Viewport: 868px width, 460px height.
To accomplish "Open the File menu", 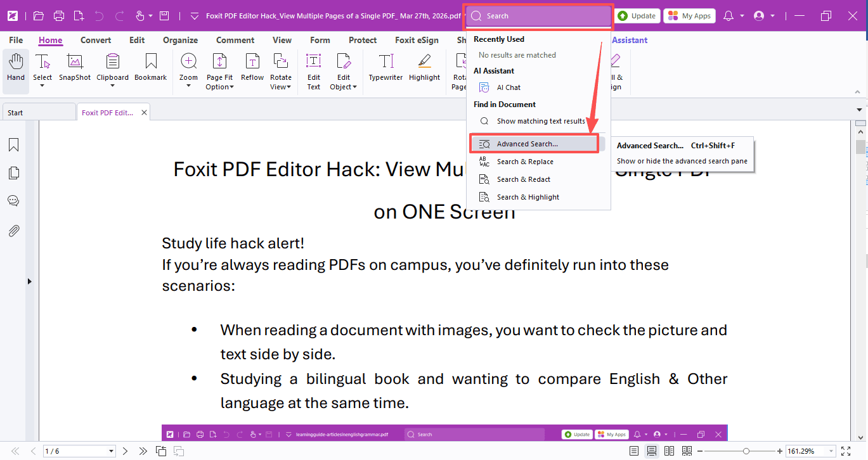I will [x=16, y=40].
